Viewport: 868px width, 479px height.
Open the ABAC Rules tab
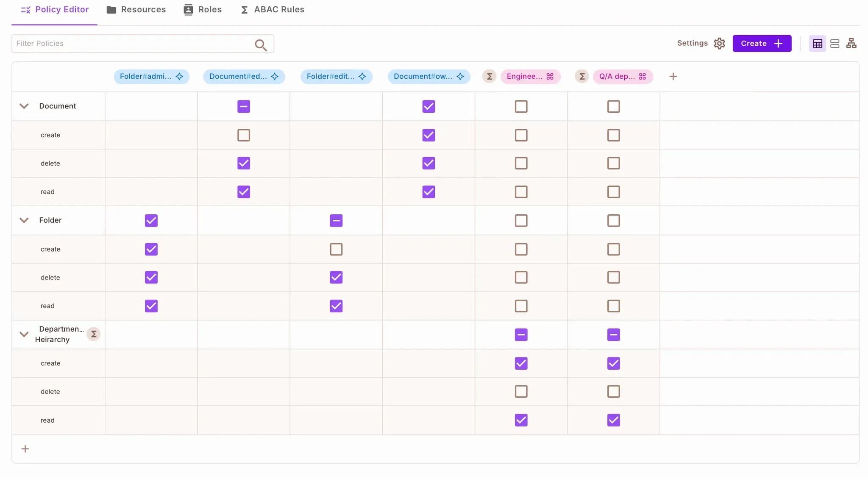[272, 10]
